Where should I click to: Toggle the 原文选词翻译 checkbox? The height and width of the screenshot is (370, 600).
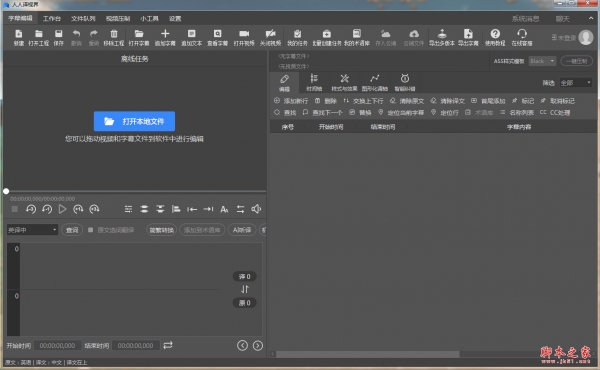point(90,230)
